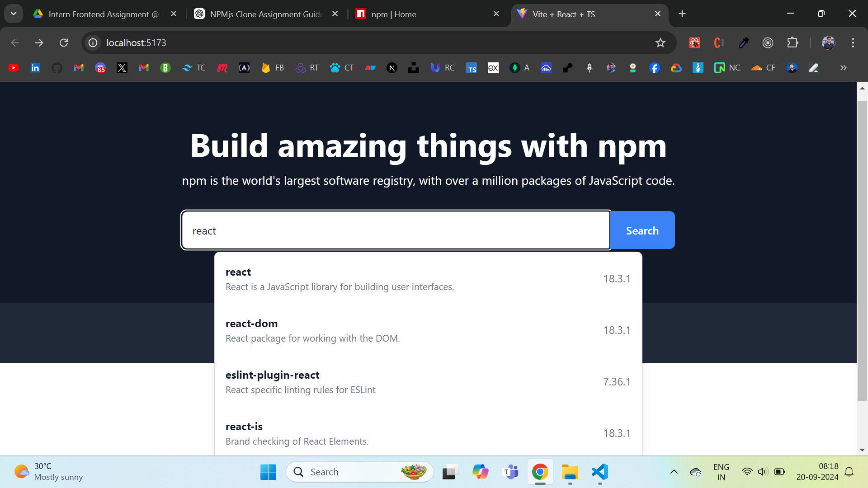Open the GitHub bookmark
The height and width of the screenshot is (488, 868).
point(57,68)
